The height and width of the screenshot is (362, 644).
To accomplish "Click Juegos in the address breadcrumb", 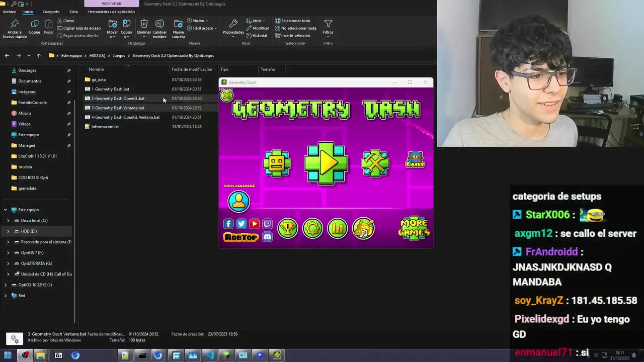I will point(119,56).
